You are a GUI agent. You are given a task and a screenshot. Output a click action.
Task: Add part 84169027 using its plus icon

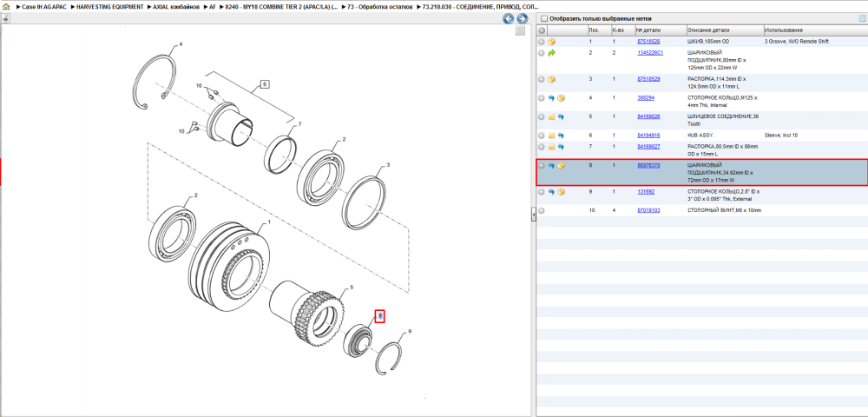[x=542, y=147]
